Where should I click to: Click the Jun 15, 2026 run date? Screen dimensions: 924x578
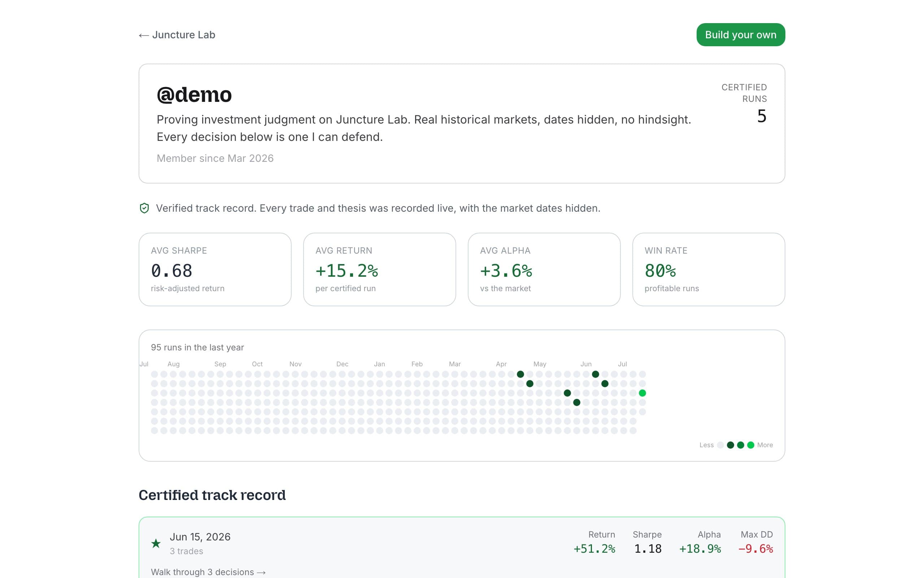pyautogui.click(x=200, y=537)
